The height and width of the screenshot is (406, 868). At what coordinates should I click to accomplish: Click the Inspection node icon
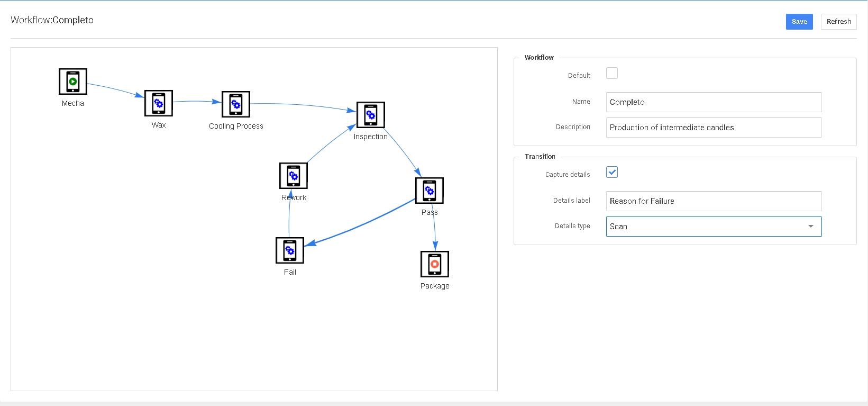(x=371, y=115)
